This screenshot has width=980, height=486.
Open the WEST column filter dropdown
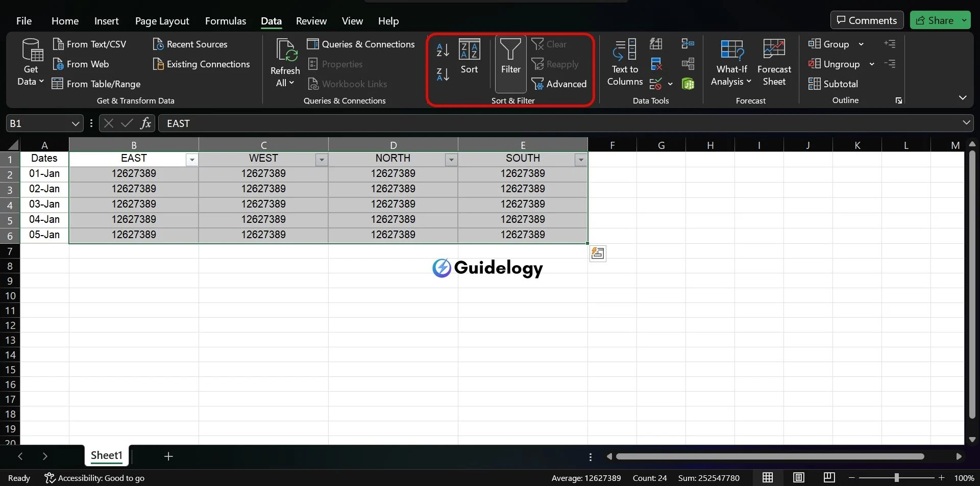[x=322, y=160]
